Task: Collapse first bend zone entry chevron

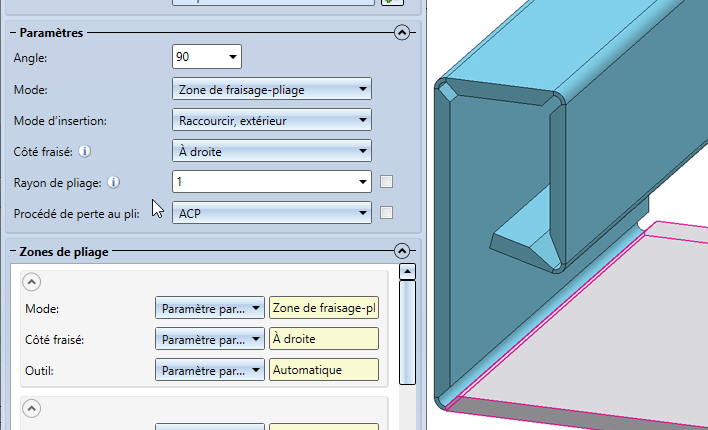Action: click(x=31, y=282)
